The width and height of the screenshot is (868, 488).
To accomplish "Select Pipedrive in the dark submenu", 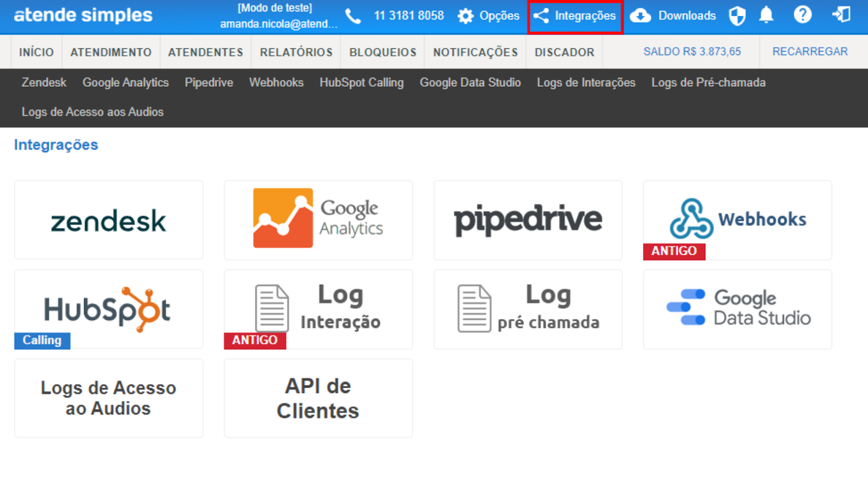I will coord(209,82).
